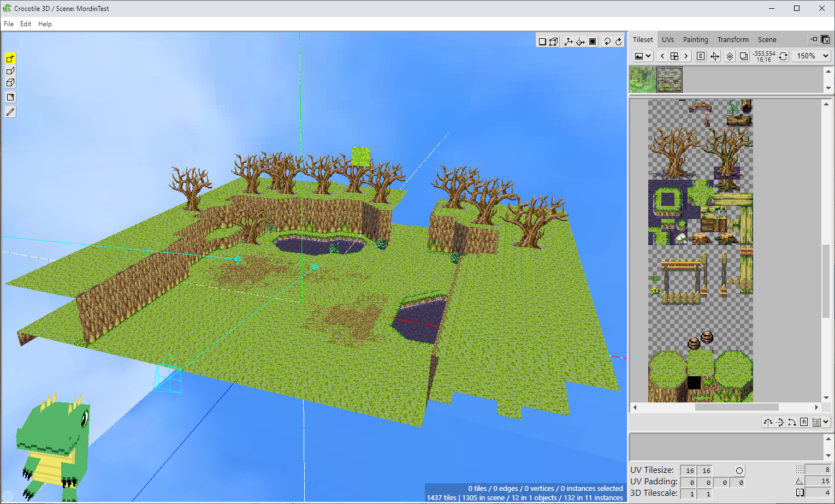Switch to the Painting tab
835x504 pixels.
point(695,40)
